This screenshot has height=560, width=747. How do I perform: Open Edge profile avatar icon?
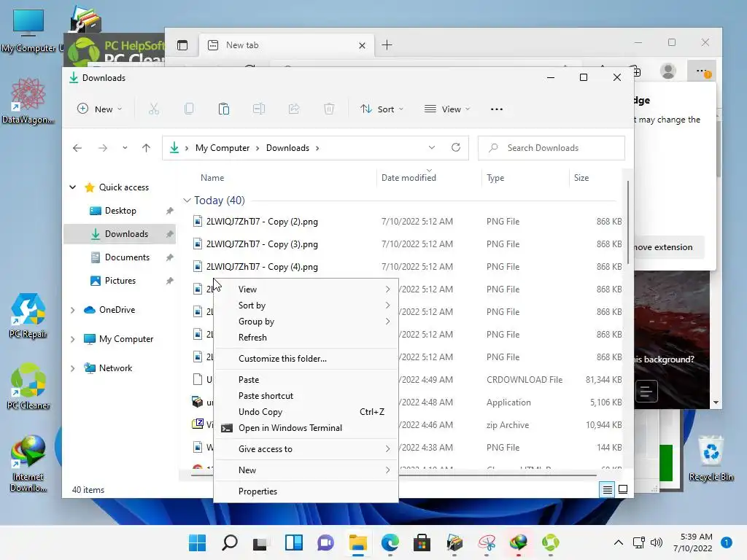[668, 71]
